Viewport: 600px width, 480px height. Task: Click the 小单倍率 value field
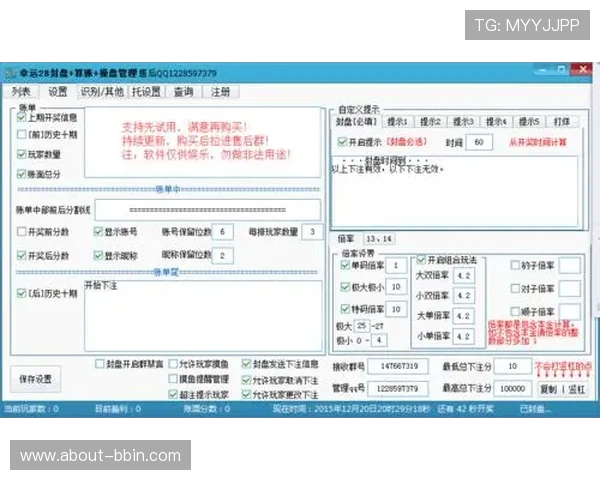click(464, 336)
